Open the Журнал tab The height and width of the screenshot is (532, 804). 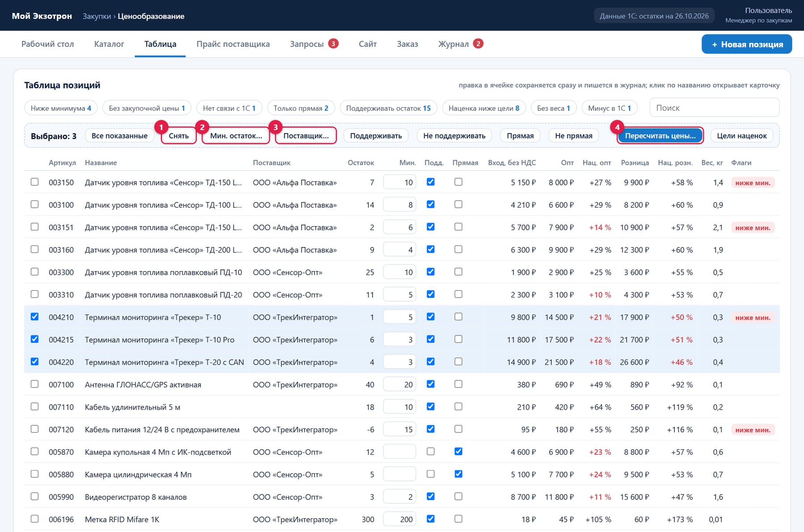tap(460, 44)
